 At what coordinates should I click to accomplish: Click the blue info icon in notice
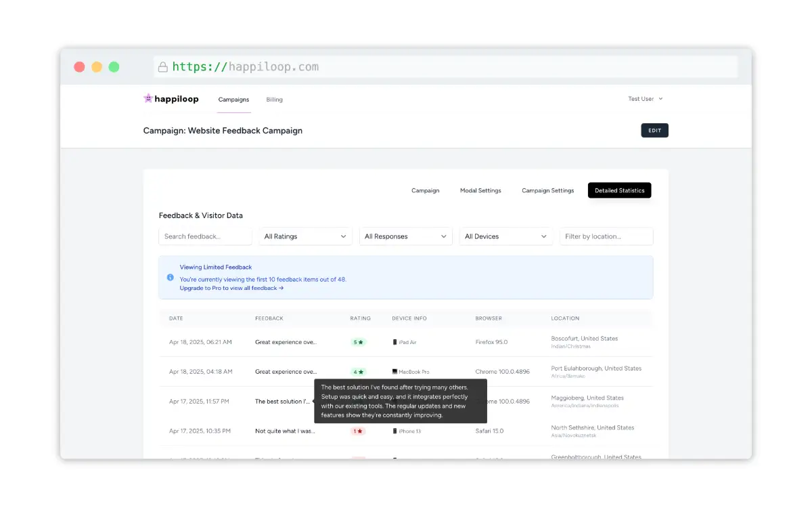(171, 277)
